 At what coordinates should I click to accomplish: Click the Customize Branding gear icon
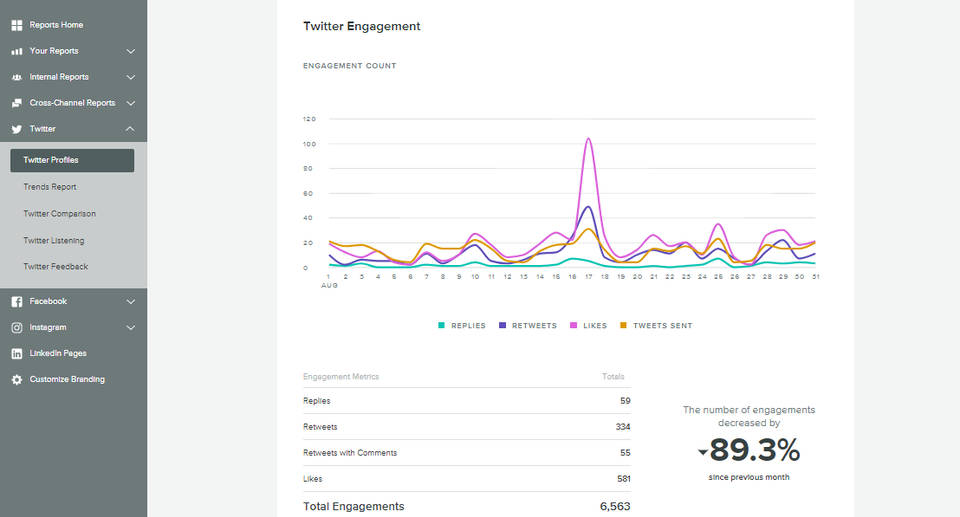click(x=17, y=379)
